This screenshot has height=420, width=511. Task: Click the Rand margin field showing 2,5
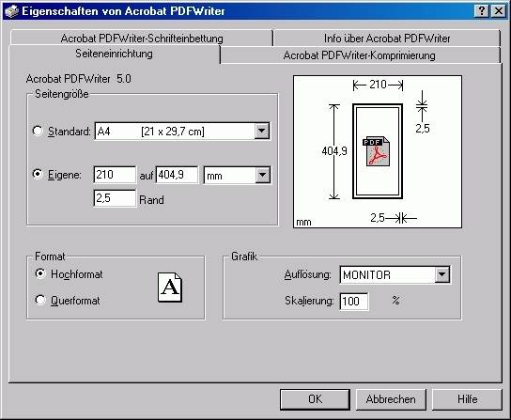[x=115, y=198]
